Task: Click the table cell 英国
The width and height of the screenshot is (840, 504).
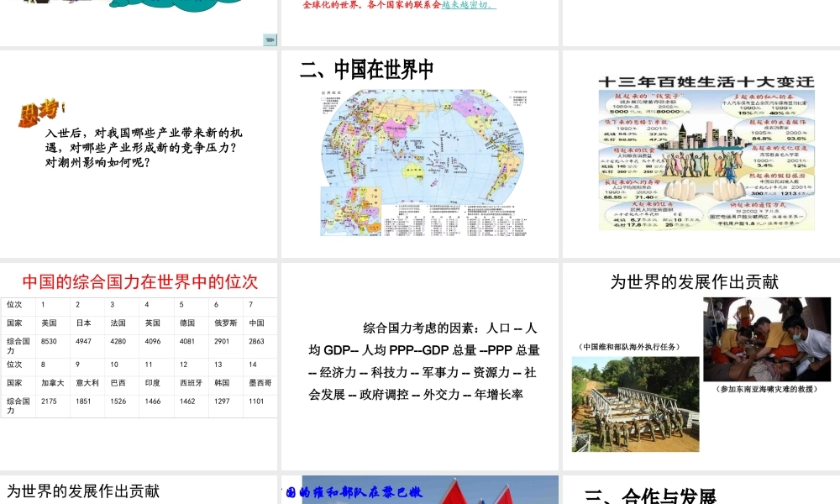Action: (153, 323)
